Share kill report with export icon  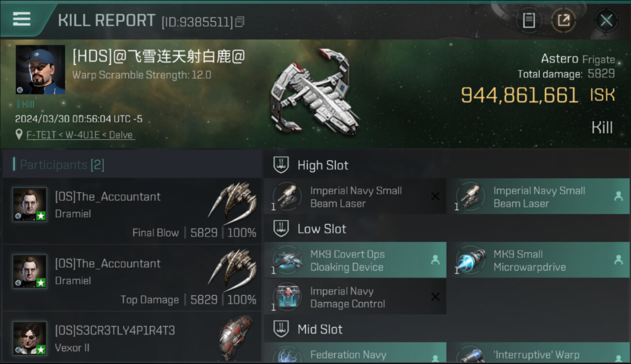coord(564,20)
